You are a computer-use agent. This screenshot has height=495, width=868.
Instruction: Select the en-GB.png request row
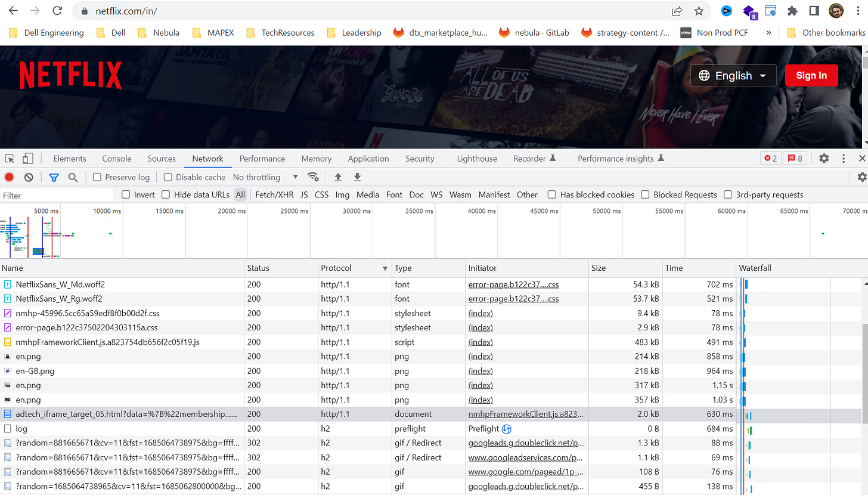[368, 371]
